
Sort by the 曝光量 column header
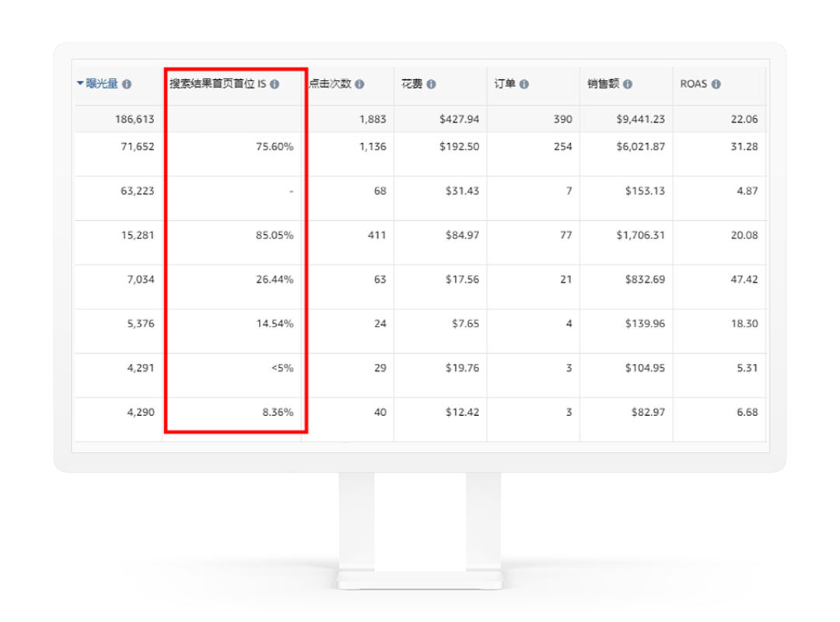tap(102, 83)
